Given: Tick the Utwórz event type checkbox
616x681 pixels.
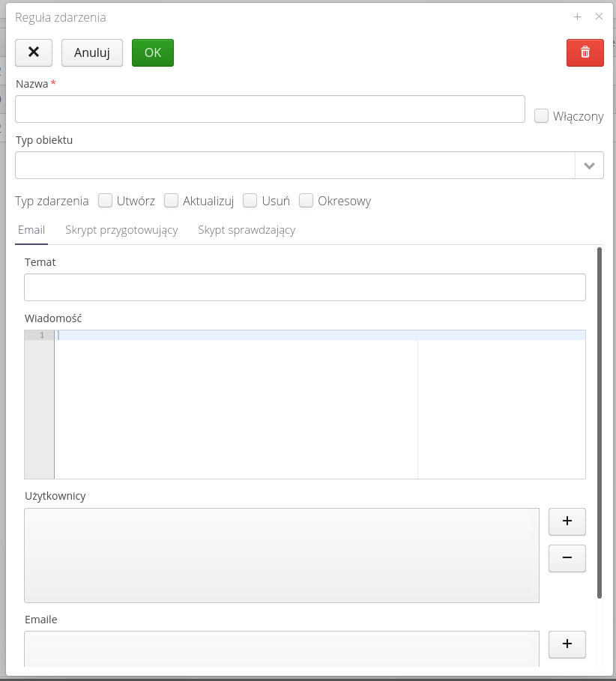Looking at the screenshot, I should pyautogui.click(x=106, y=201).
